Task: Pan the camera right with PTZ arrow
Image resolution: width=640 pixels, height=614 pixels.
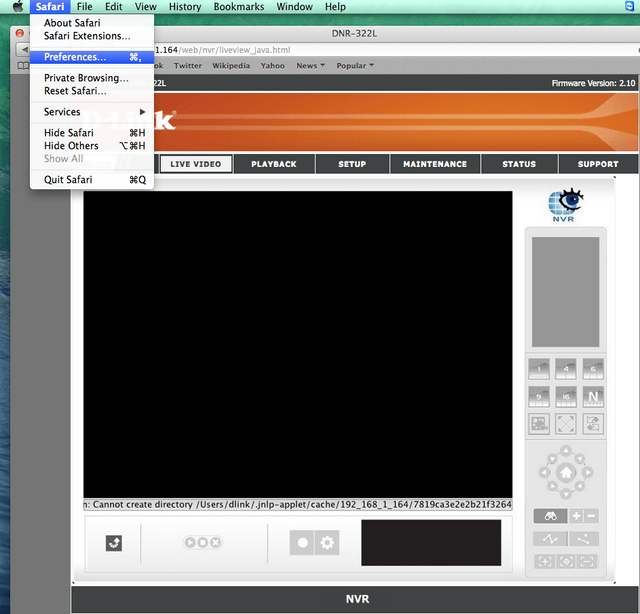Action: (588, 473)
